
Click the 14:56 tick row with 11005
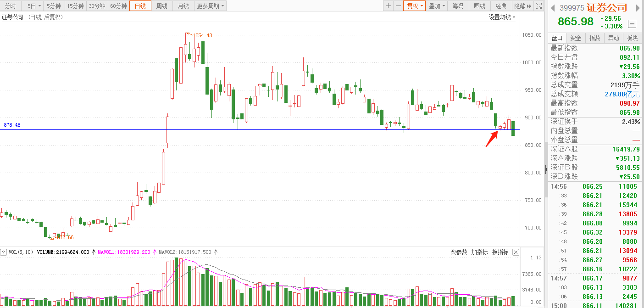pyautogui.click(x=595, y=186)
